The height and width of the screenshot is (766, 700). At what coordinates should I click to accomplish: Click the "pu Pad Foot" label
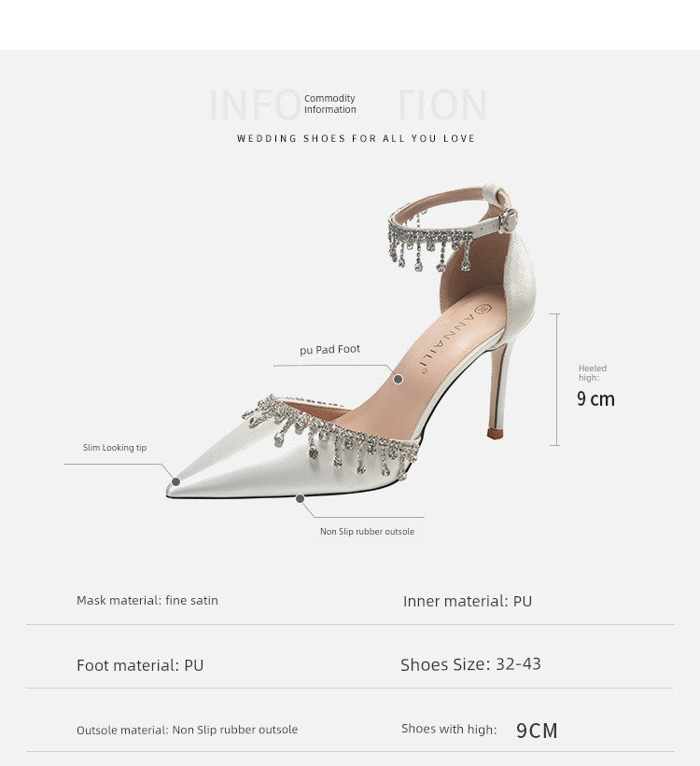(329, 350)
